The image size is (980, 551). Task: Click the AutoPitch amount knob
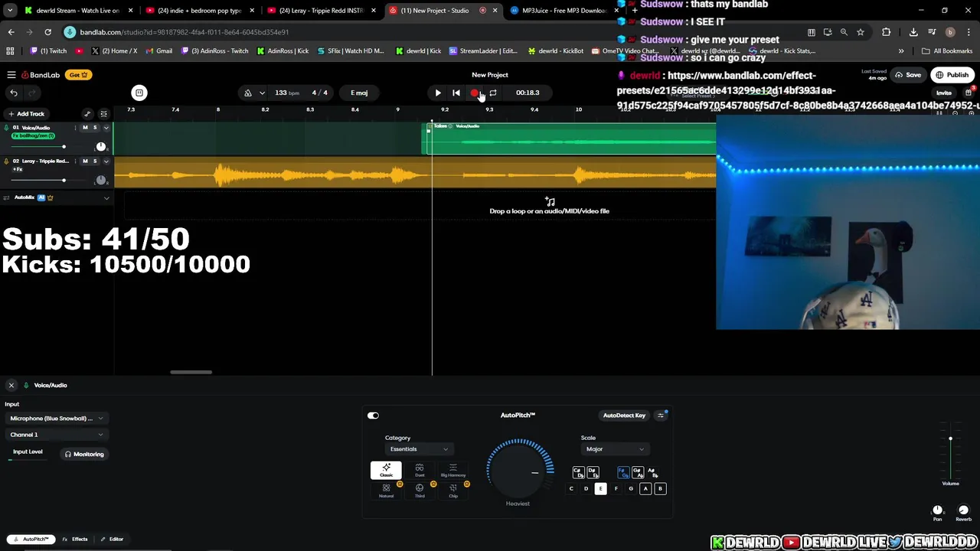[518, 470]
